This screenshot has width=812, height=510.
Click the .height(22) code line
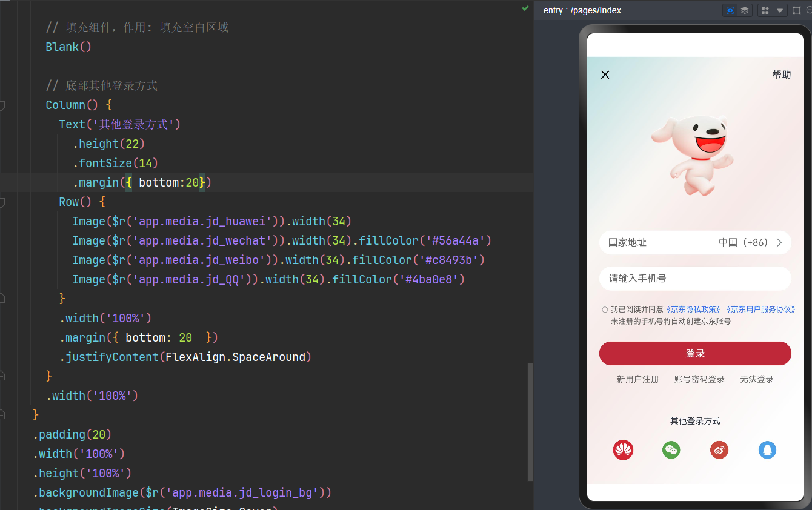point(108,144)
